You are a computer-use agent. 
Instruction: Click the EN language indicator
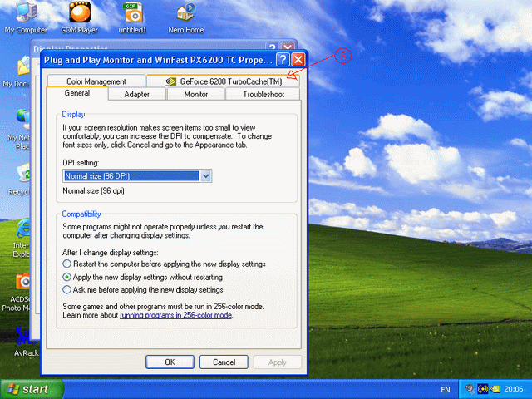coord(446,390)
